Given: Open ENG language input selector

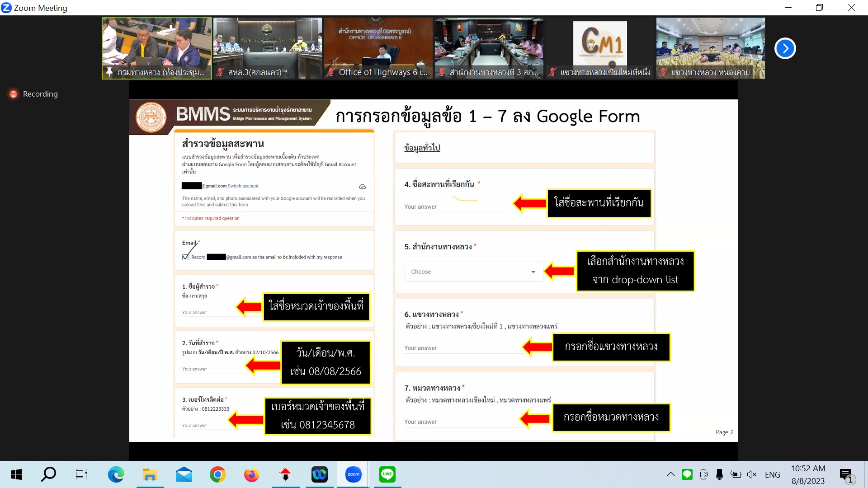Looking at the screenshot, I should pyautogui.click(x=772, y=474).
